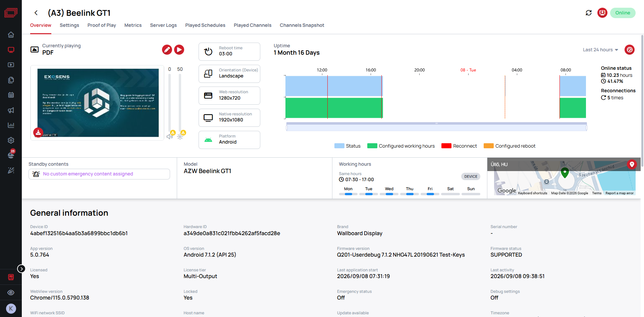Viewport: 644px width, 317px height.
Task: Click Report a map error link
Action: [x=620, y=193]
